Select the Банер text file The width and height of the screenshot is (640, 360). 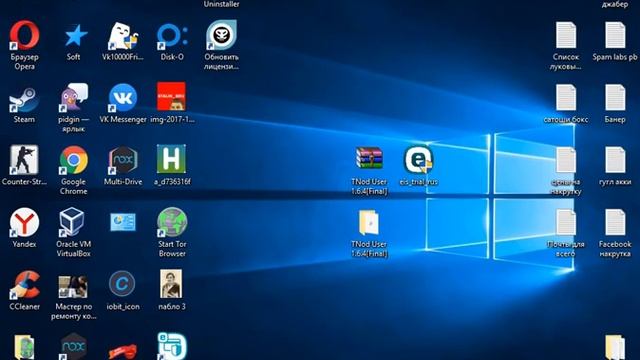(x=615, y=98)
